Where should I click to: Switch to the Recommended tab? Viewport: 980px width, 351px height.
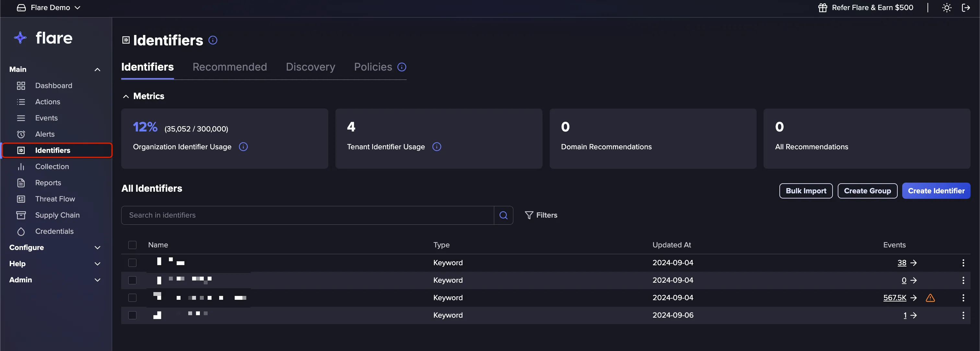pos(230,67)
